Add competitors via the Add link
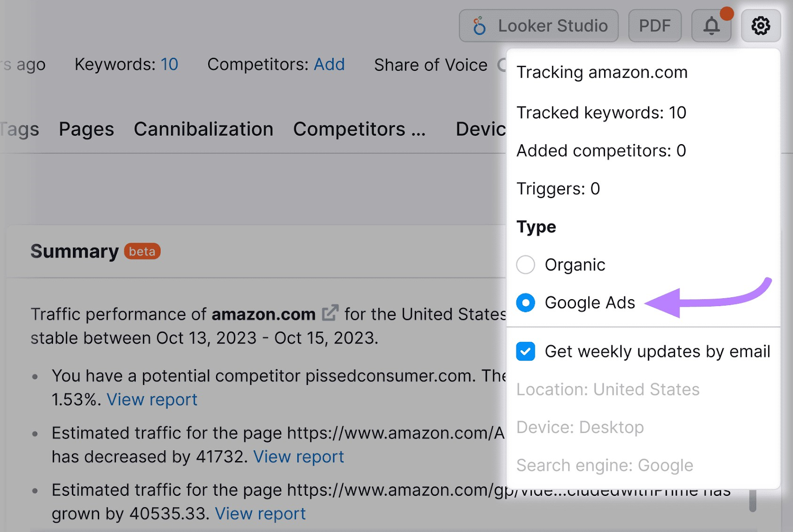 coord(330,64)
